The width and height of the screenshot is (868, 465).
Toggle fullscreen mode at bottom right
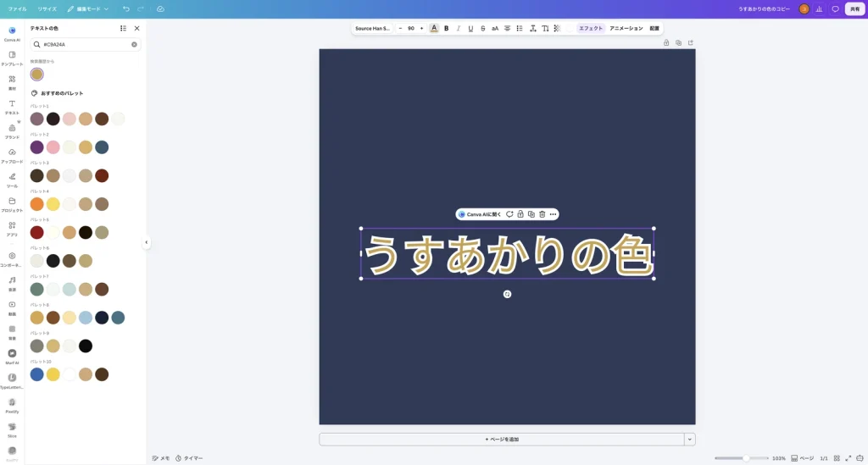point(848,458)
